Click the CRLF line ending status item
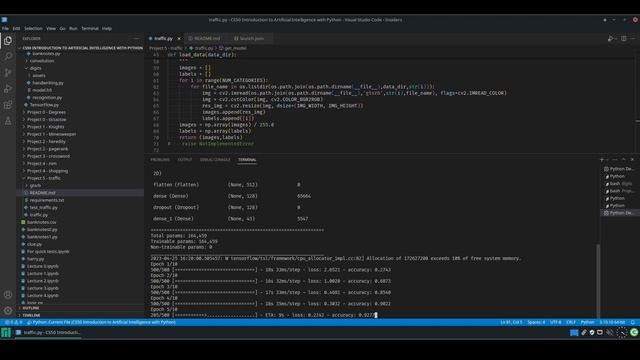640x360 pixels. (x=571, y=322)
